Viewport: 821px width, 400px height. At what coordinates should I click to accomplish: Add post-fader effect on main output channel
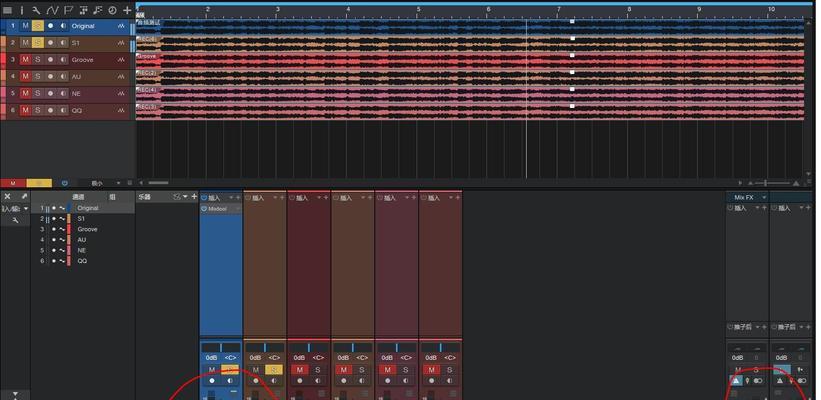pos(808,327)
